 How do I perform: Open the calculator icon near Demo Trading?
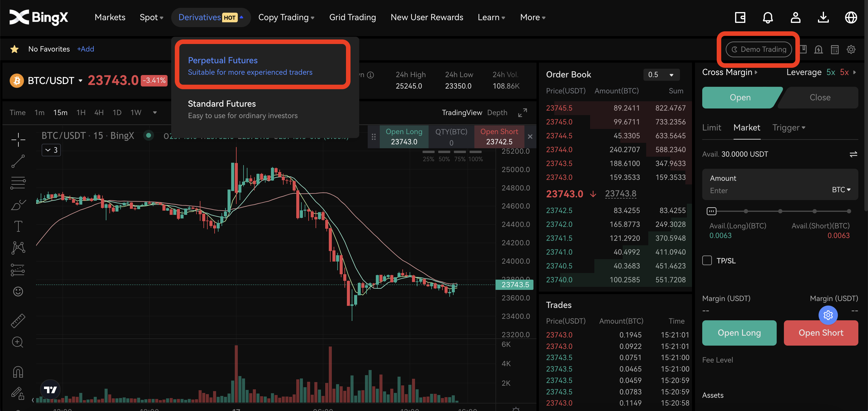(x=835, y=49)
